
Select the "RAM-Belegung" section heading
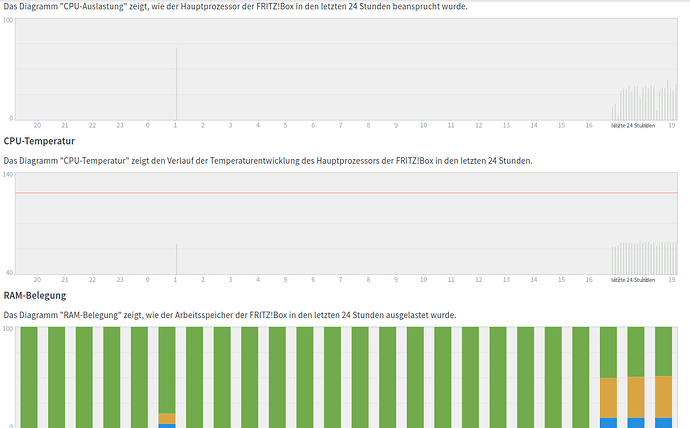[x=35, y=295]
